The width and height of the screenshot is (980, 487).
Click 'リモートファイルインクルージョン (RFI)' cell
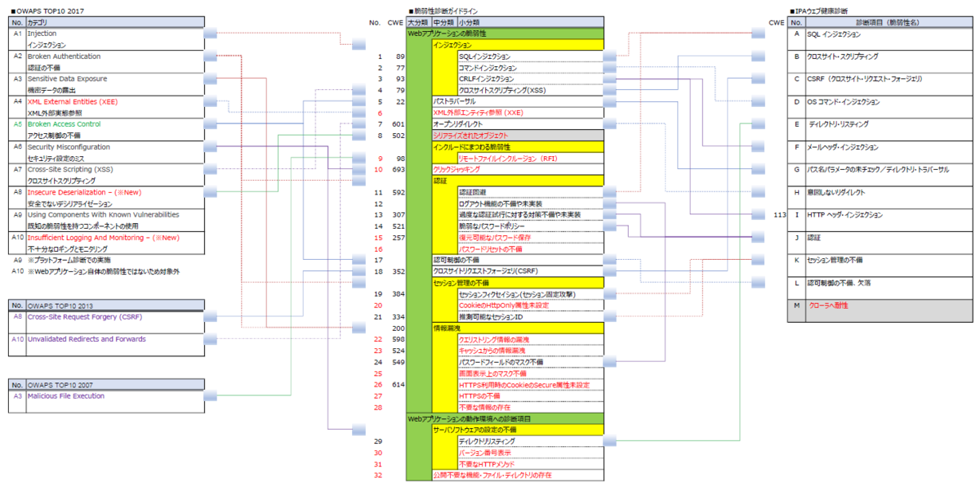point(530,158)
